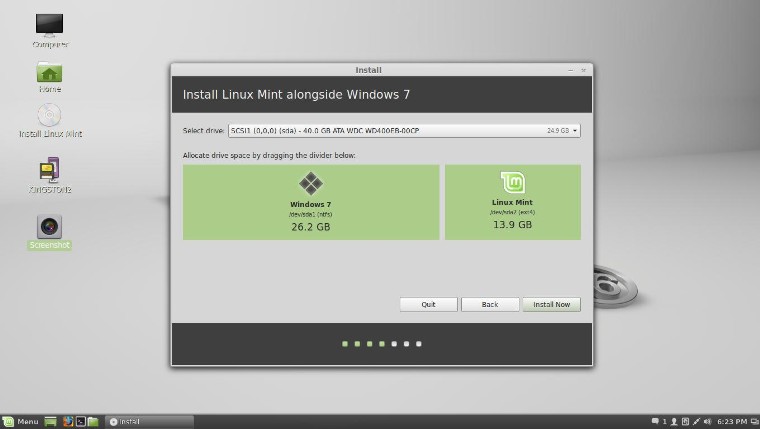Click the Linux Mint logo in partition
The width and height of the screenshot is (760, 429).
click(x=512, y=182)
